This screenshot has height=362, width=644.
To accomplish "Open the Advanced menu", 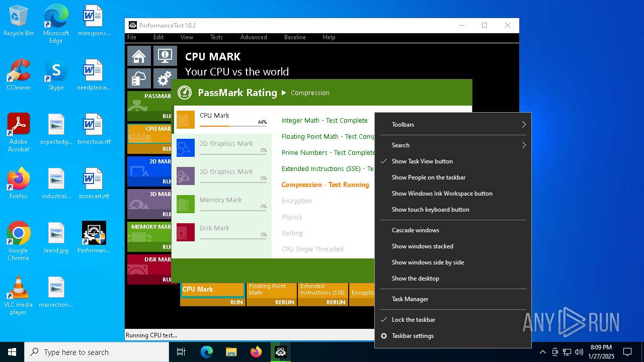I will pyautogui.click(x=254, y=37).
